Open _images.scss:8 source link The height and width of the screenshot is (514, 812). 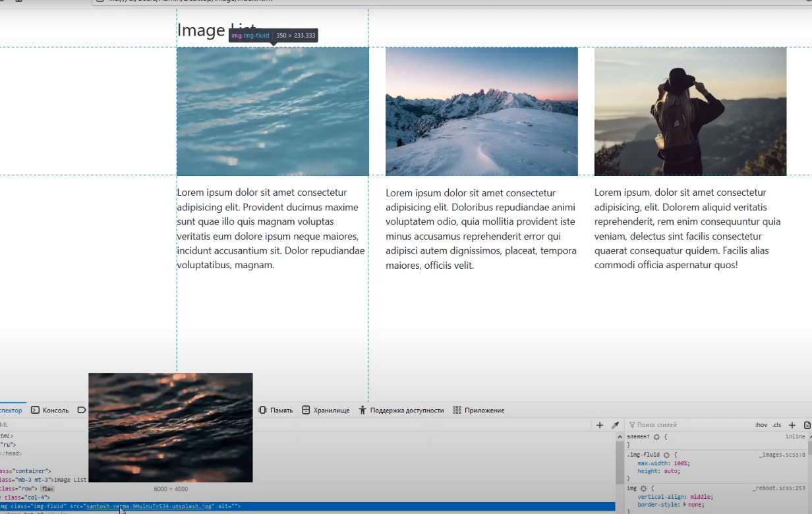[x=782, y=455]
